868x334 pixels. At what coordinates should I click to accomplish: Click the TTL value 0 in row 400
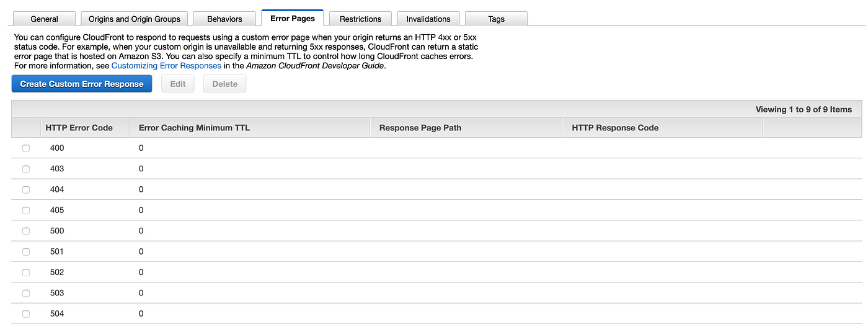(141, 148)
